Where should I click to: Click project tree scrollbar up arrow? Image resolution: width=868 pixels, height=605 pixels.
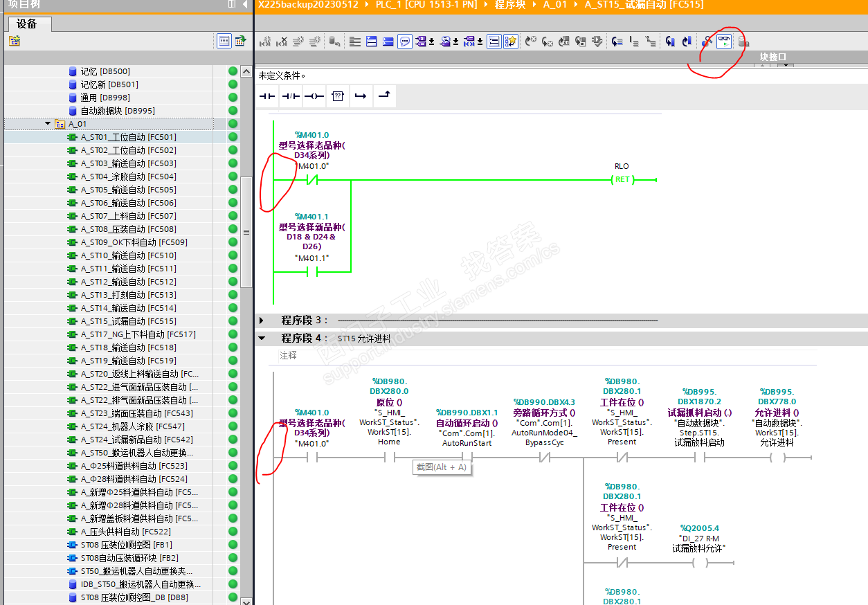[x=246, y=71]
